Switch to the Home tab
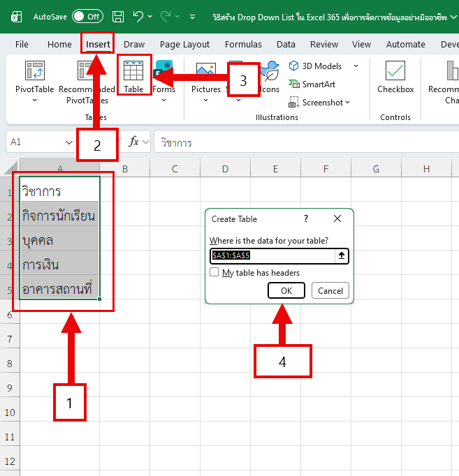Screen dimensions: 459x476 (59, 45)
